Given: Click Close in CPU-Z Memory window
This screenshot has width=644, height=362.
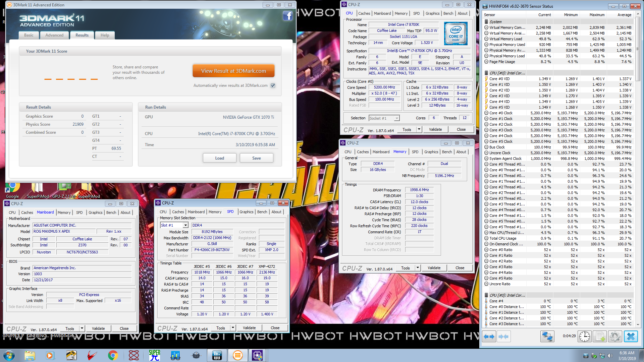Looking at the screenshot, I should (x=460, y=268).
